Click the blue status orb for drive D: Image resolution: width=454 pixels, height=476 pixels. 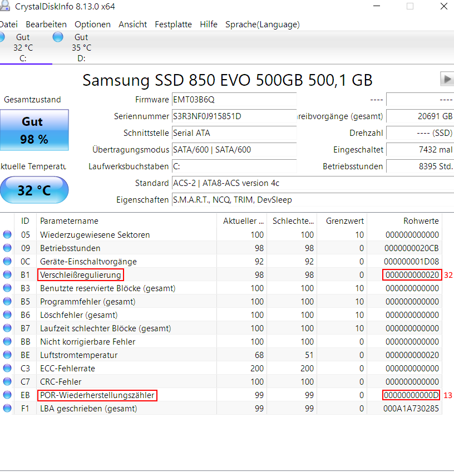[x=58, y=37]
